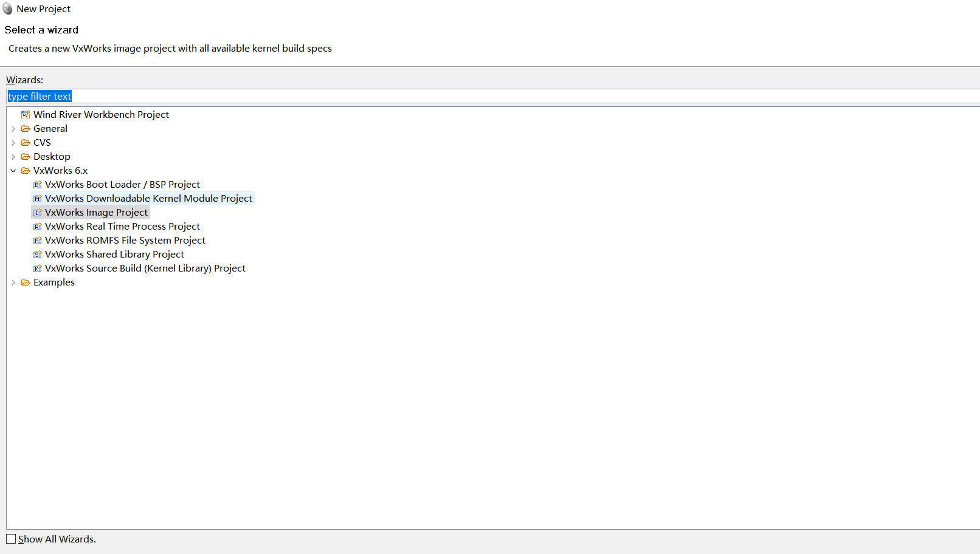Choose VxWorks Source Build (Kernel Library) Project

(145, 268)
